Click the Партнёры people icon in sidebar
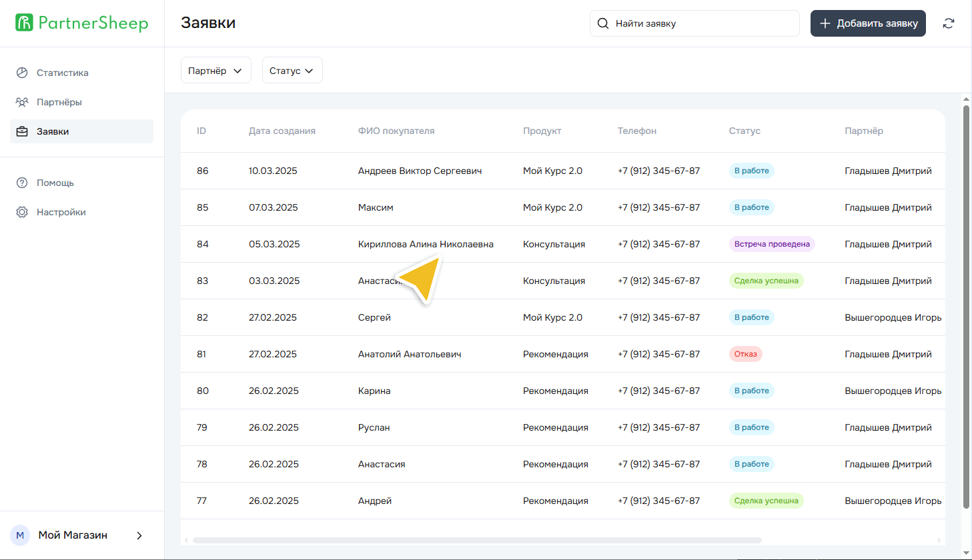The width and height of the screenshot is (972, 560). click(x=23, y=101)
